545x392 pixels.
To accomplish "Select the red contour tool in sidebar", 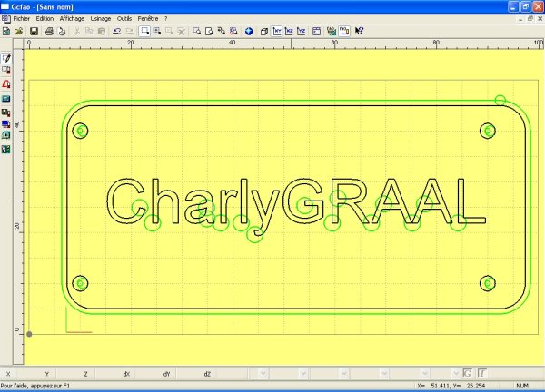I will point(6,84).
